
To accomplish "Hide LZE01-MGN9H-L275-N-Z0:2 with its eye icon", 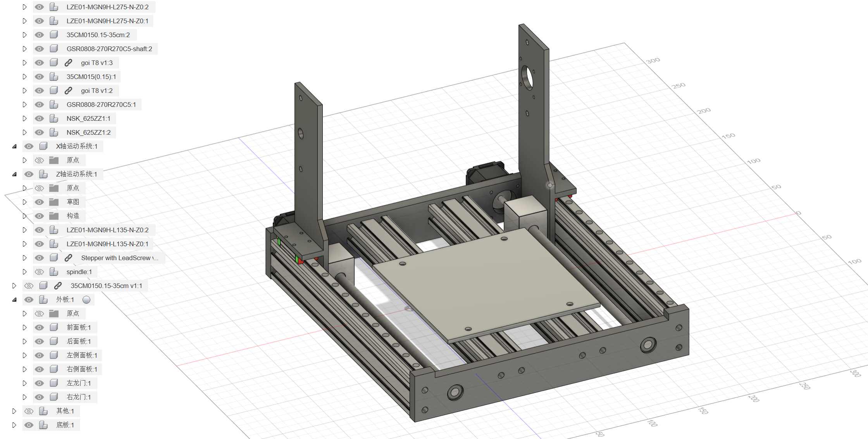I will (39, 7).
